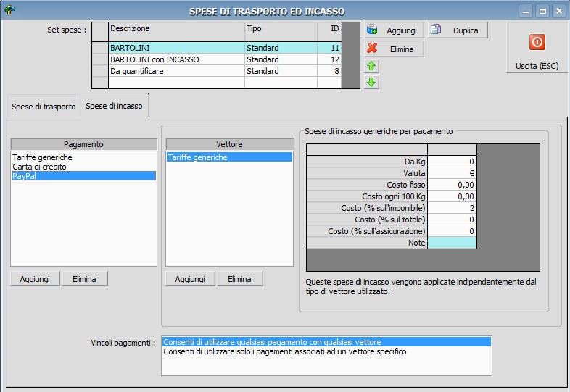
Task: Edit the Valuta value cell showing €
Action: pyautogui.click(x=452, y=173)
